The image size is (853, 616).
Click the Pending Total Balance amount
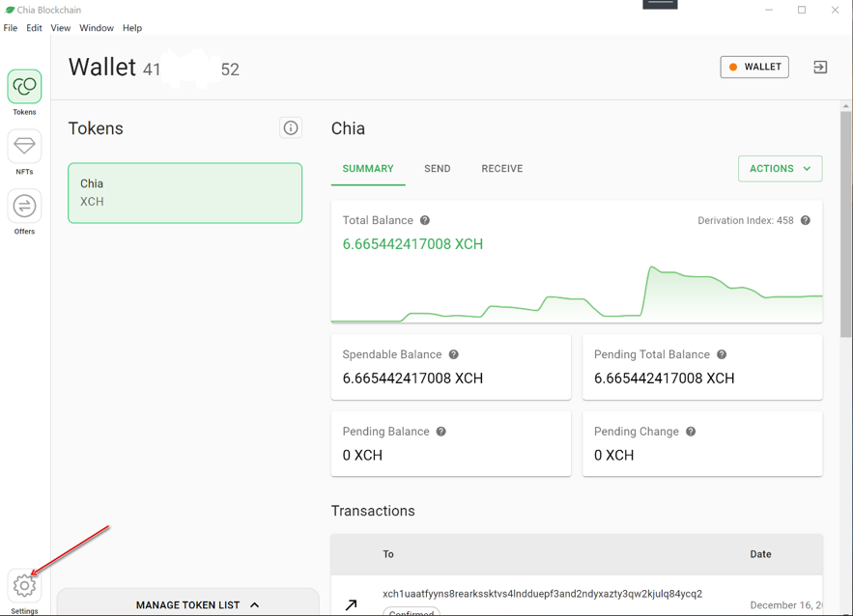pyautogui.click(x=664, y=378)
